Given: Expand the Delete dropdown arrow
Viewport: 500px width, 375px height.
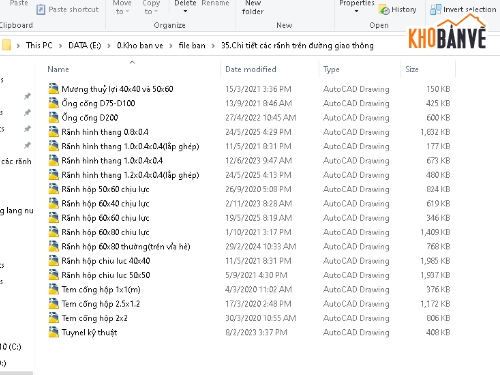Looking at the screenshot, I should 185,11.
